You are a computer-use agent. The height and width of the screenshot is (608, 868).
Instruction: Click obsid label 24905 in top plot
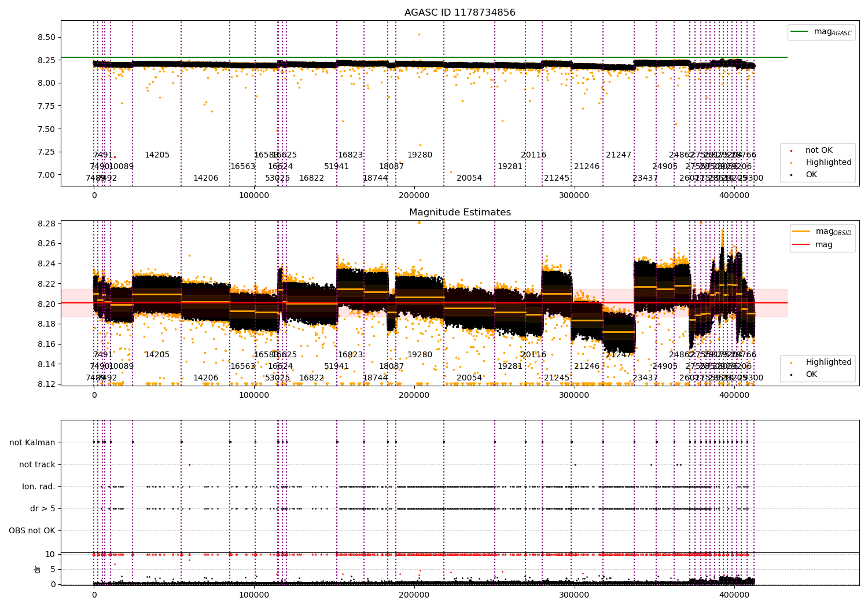coord(665,167)
